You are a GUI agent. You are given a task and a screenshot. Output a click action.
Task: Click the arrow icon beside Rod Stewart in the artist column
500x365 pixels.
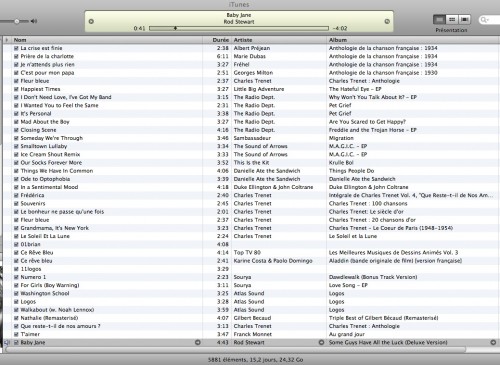pos(321,342)
